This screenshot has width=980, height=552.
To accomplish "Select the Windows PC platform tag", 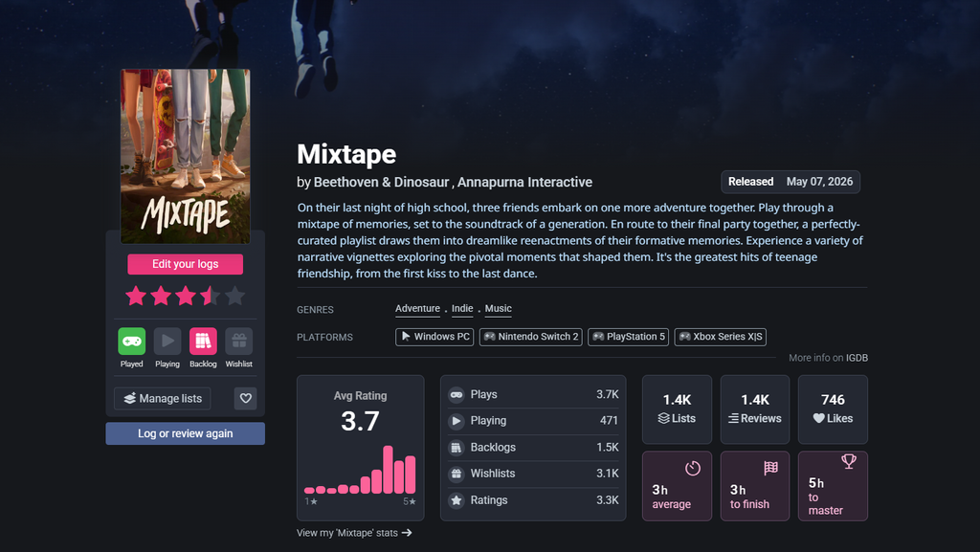I will 434,337.
